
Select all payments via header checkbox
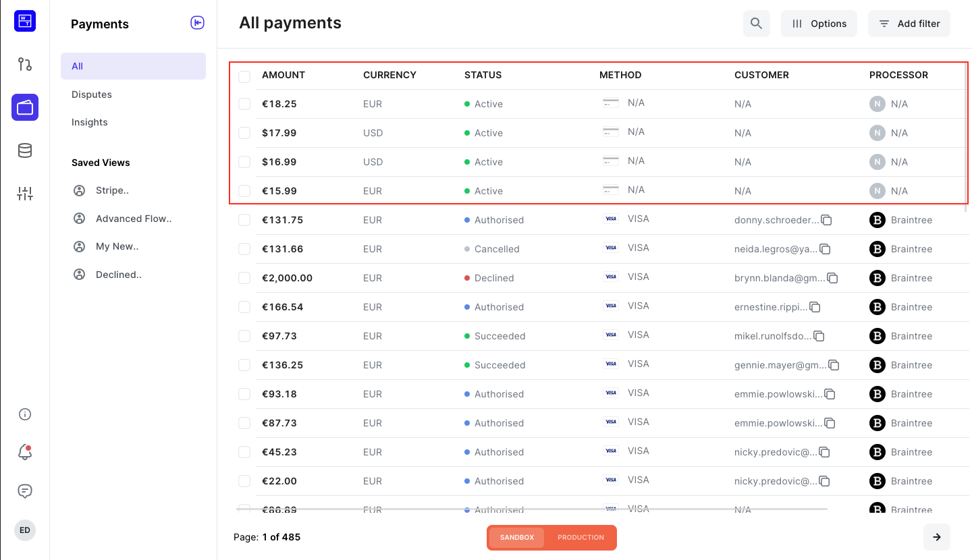(x=244, y=76)
